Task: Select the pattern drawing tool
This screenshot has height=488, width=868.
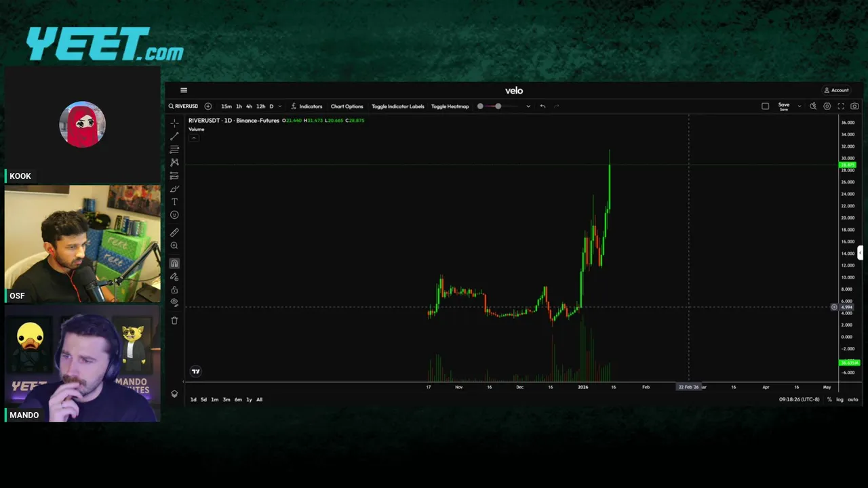Action: (x=174, y=162)
